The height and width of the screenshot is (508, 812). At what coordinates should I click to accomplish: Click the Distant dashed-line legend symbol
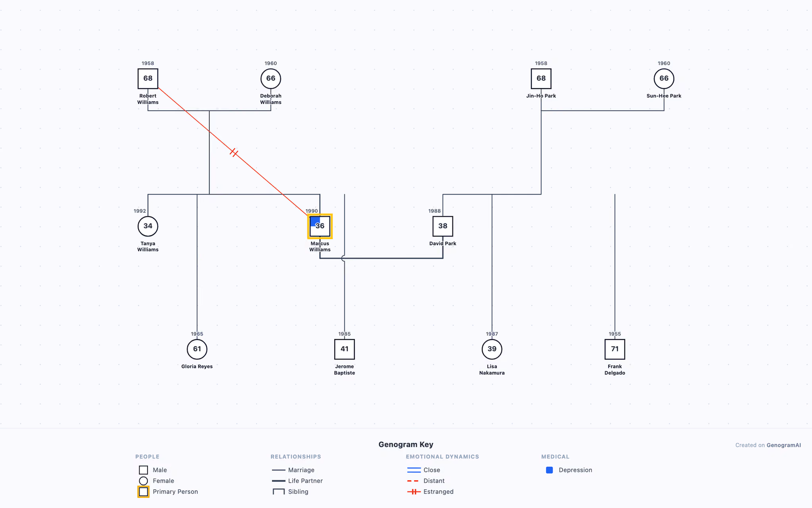pos(413,481)
